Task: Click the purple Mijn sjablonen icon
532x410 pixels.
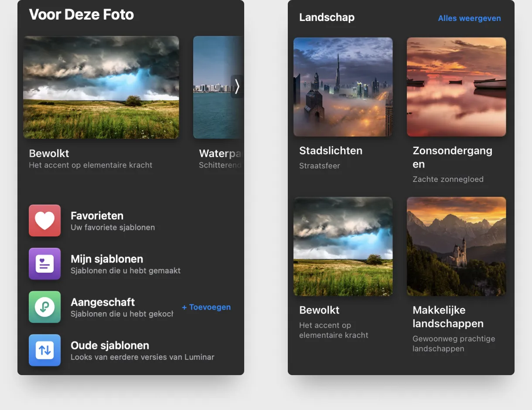Action: tap(44, 264)
